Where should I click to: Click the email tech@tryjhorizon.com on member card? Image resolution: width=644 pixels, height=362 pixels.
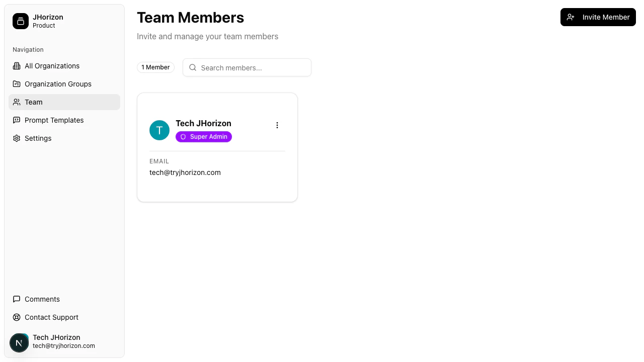coord(185,172)
